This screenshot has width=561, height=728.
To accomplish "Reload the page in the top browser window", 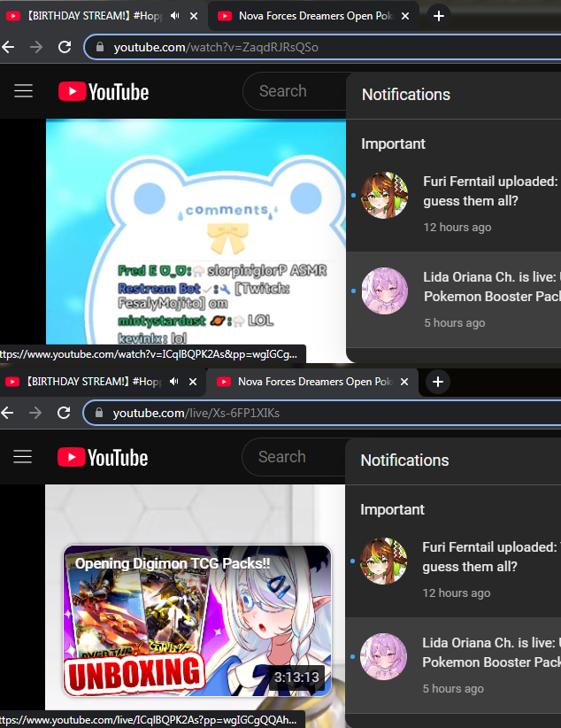I will point(65,47).
